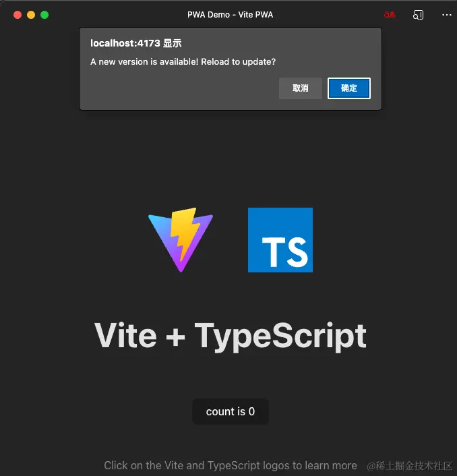Click the 'A new version is available!' message

(x=183, y=61)
